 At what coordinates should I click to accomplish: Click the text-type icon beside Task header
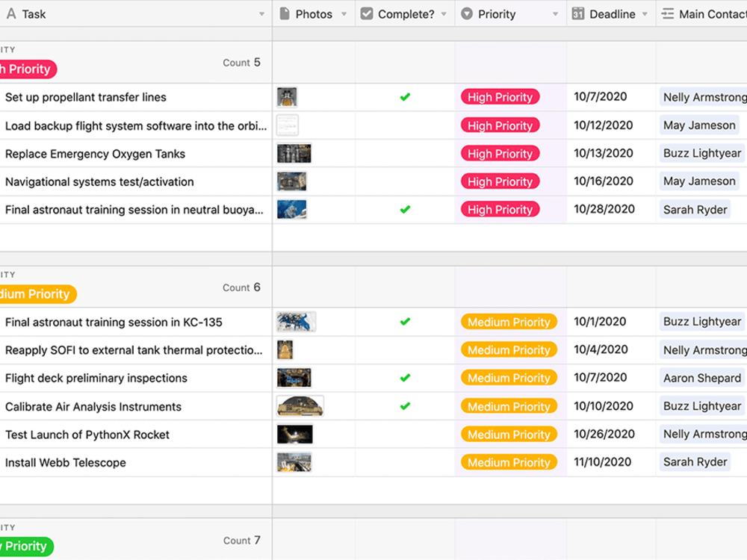(11, 13)
